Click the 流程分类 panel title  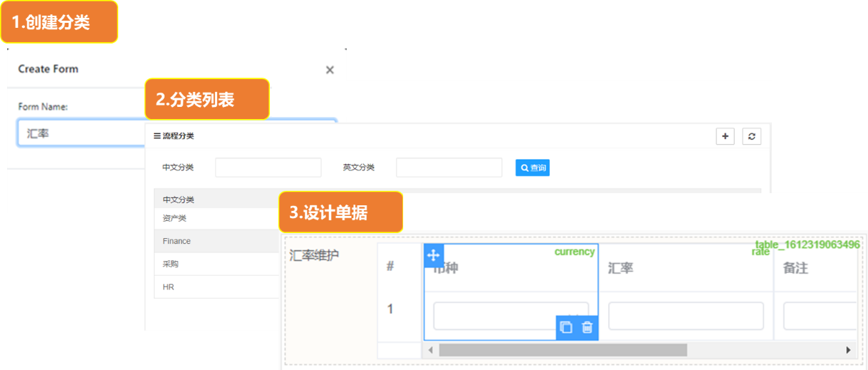179,135
